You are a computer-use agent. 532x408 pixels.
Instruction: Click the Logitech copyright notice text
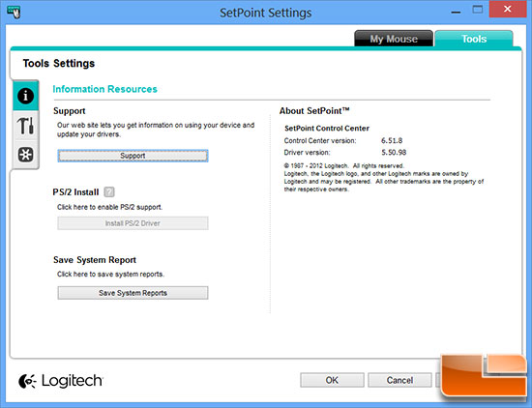click(x=384, y=177)
